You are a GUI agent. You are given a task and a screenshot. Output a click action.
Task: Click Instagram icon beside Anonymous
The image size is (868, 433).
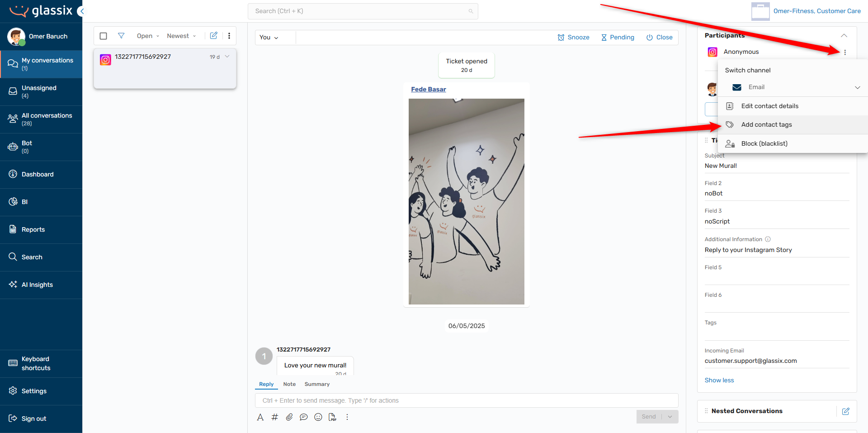[x=712, y=52]
